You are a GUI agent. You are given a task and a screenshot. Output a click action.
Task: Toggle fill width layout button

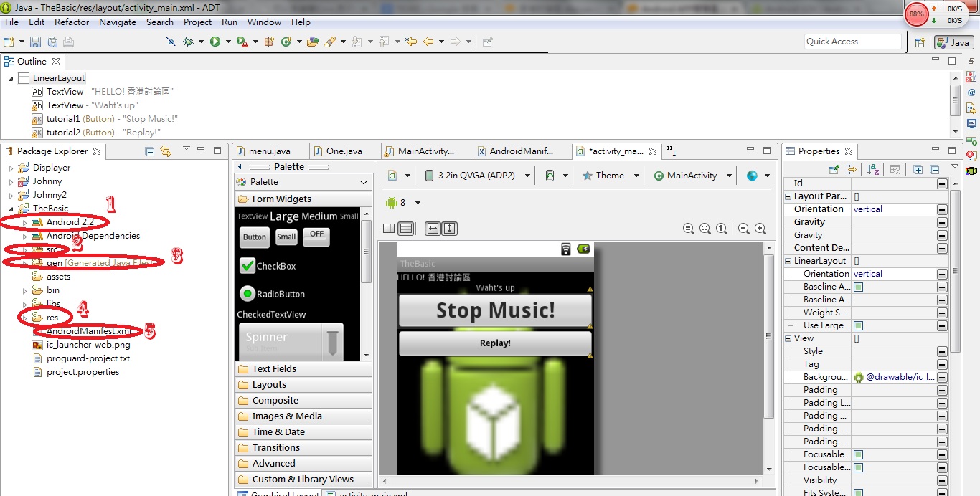click(x=433, y=229)
